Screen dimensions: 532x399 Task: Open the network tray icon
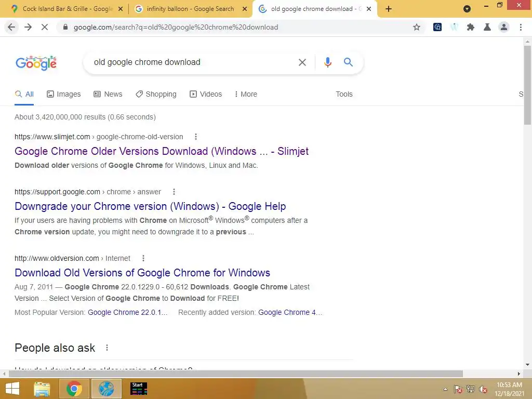click(471, 389)
